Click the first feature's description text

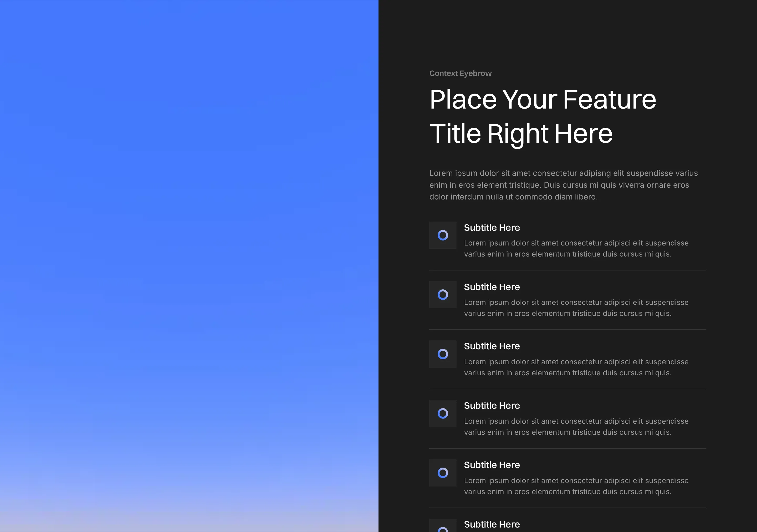pyautogui.click(x=576, y=249)
